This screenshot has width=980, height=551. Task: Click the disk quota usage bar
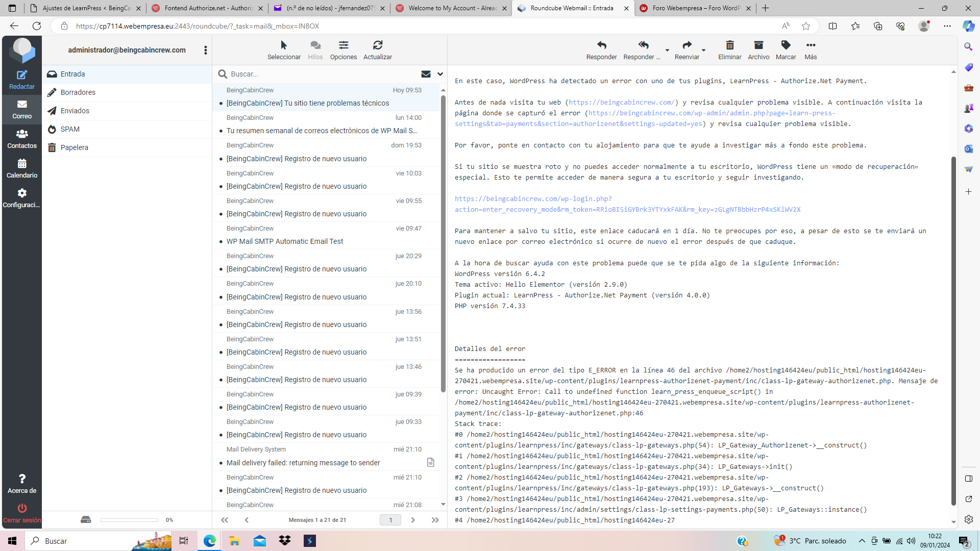click(x=129, y=520)
